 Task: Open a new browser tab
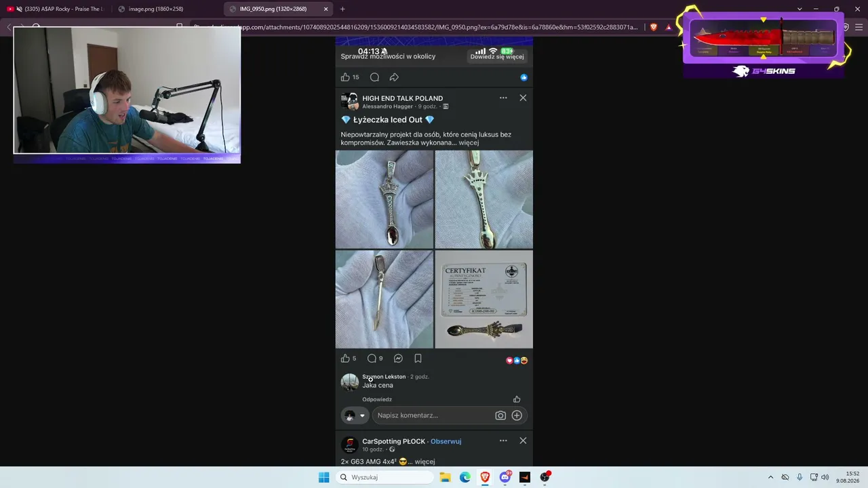342,9
